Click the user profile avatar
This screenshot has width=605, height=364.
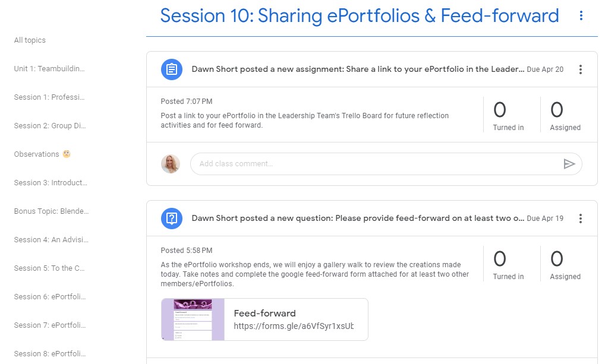click(x=171, y=164)
